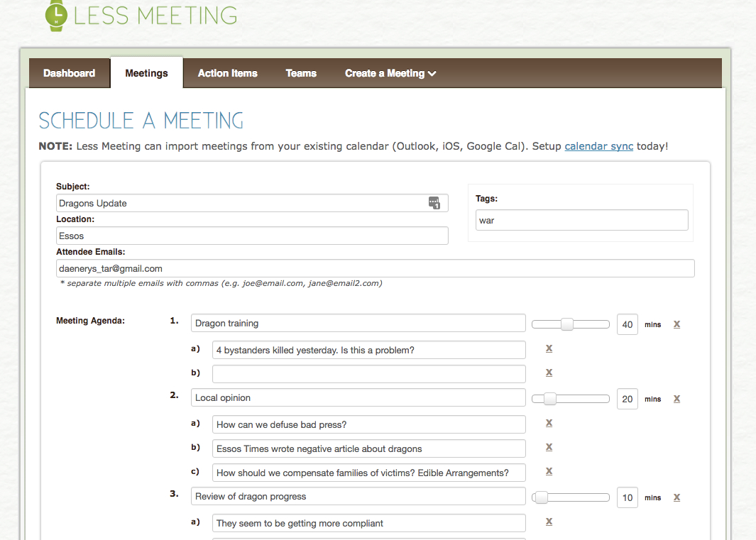This screenshot has height=540, width=756.
Task: Remove the Essos Times sub-item
Action: click(549, 447)
